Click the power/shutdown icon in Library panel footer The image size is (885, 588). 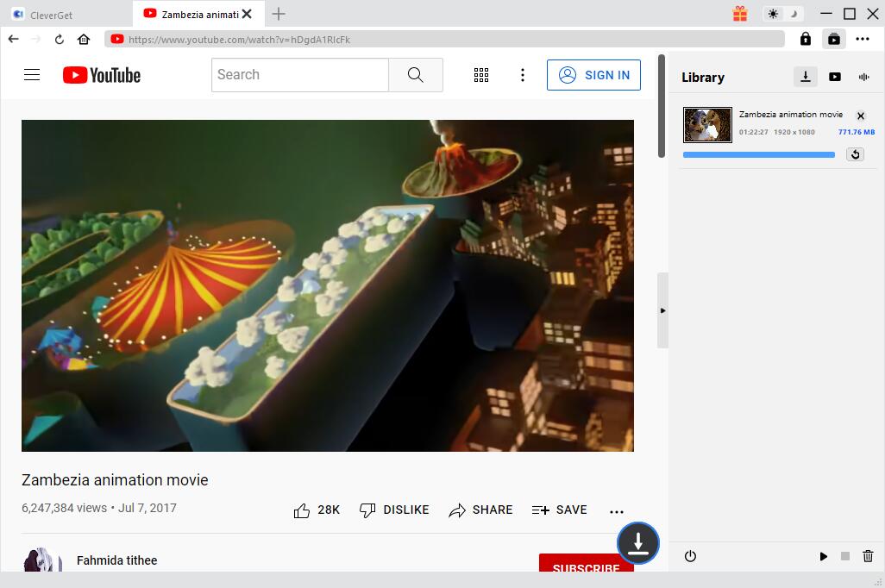point(690,556)
